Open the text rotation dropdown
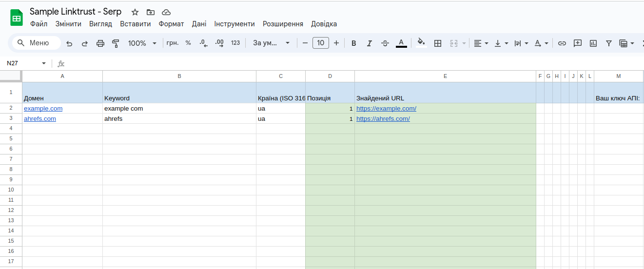644x269 pixels. tap(541, 43)
